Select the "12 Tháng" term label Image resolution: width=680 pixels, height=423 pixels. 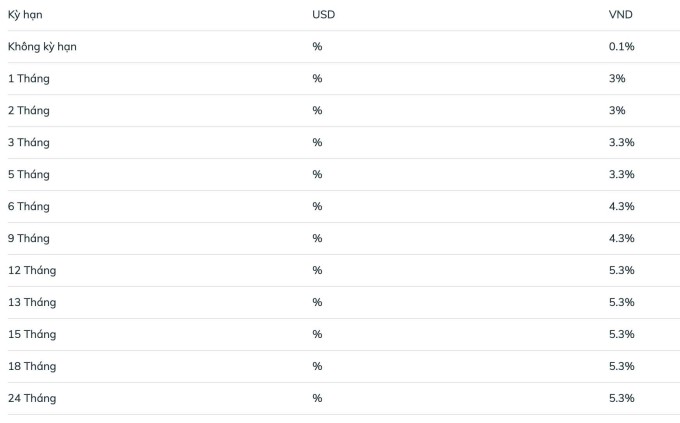pos(32,270)
